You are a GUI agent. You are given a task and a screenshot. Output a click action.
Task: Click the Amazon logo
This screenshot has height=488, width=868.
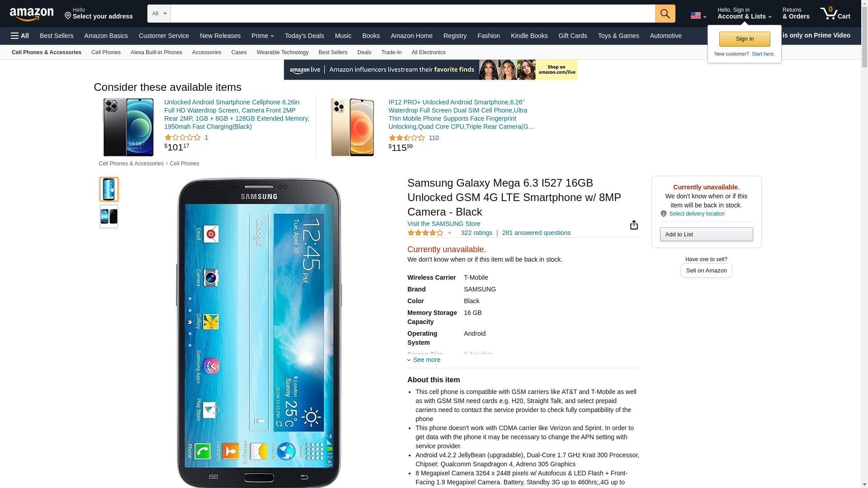tap(32, 14)
